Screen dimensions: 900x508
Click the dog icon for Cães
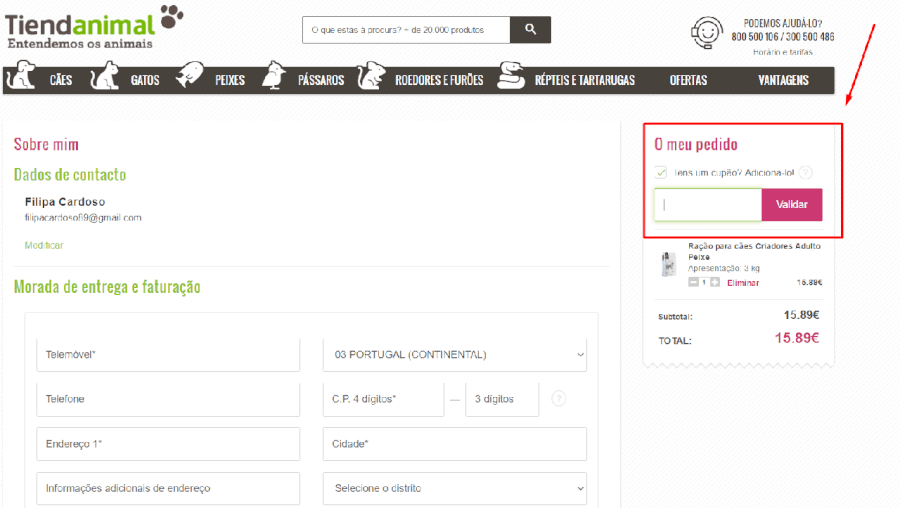(x=22, y=79)
